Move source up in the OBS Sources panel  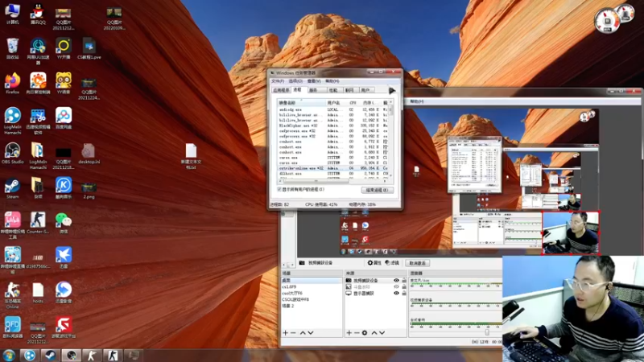[x=374, y=333]
